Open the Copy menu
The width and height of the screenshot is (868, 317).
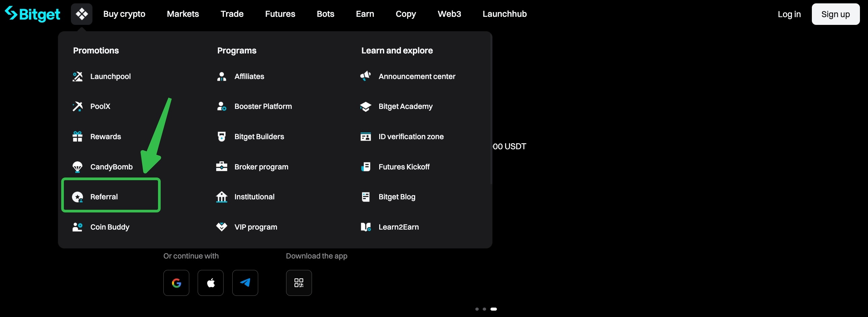pos(406,14)
